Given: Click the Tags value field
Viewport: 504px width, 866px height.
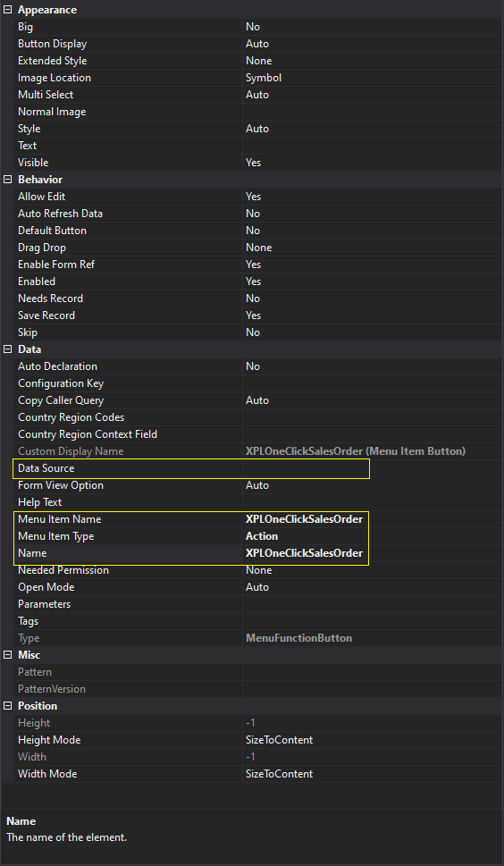Looking at the screenshot, I should coord(373,621).
